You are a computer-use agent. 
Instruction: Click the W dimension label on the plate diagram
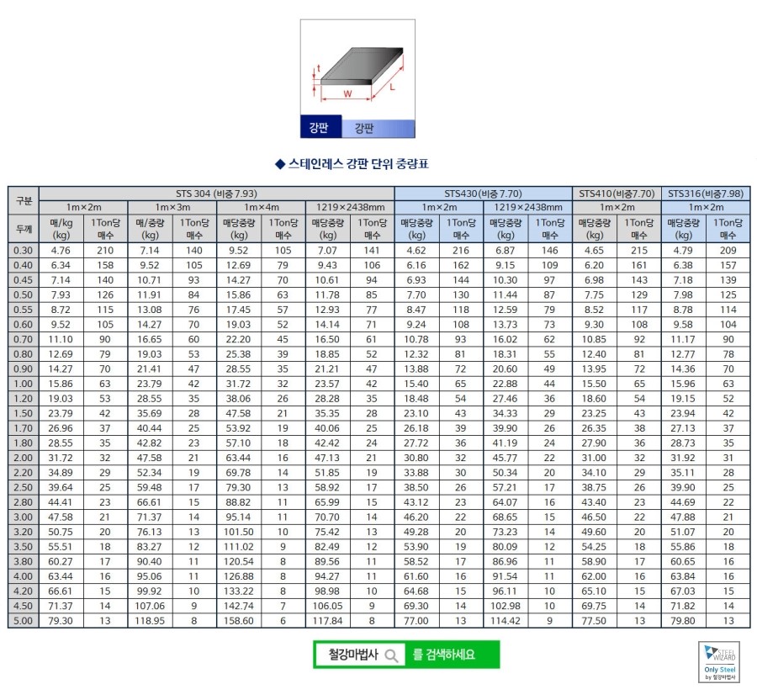tap(347, 93)
